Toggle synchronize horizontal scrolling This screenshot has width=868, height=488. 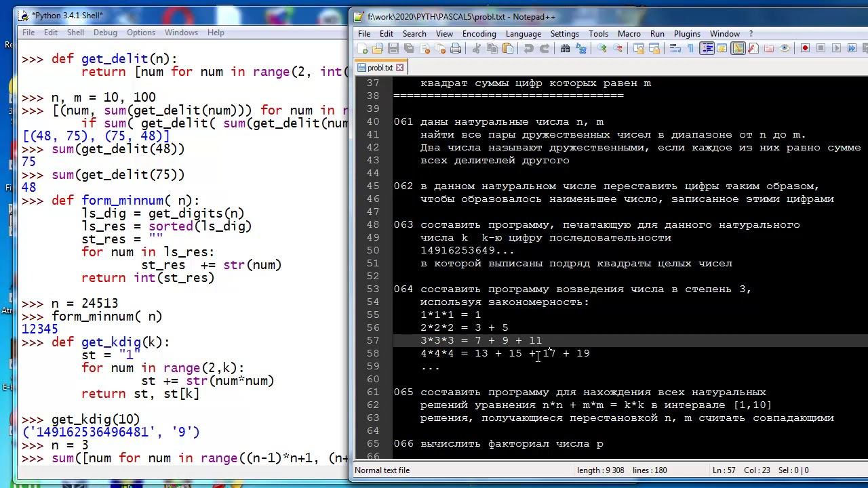point(654,48)
